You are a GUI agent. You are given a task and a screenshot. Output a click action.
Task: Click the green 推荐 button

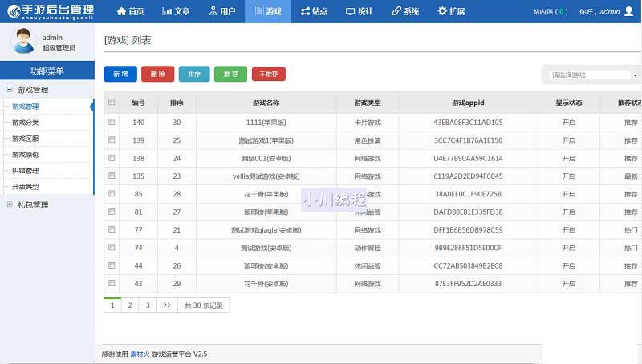(x=230, y=74)
